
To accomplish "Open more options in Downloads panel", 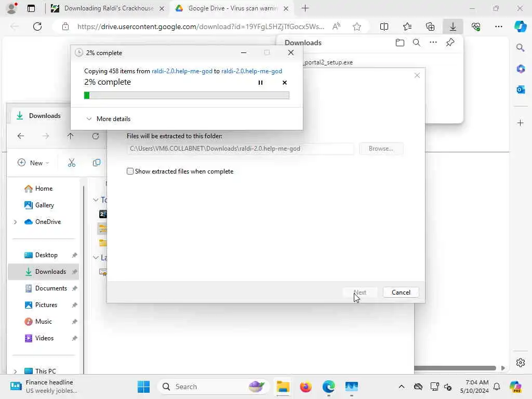I will pos(433,43).
